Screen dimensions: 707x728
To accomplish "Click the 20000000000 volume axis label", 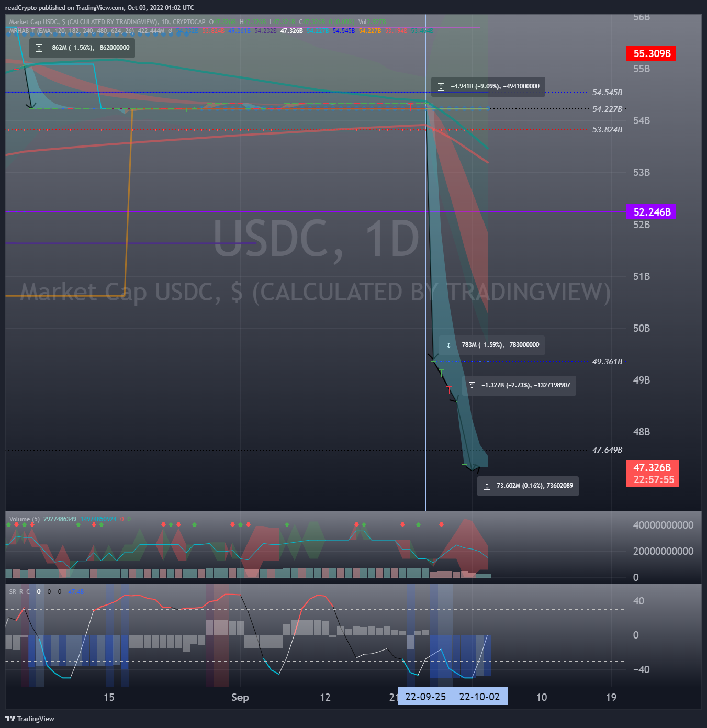I will coord(663,551).
